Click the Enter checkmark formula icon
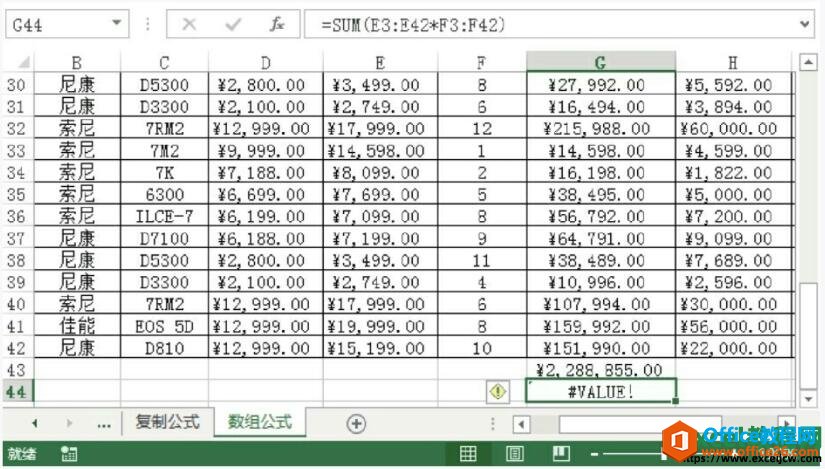The height and width of the screenshot is (469, 825). 233,24
